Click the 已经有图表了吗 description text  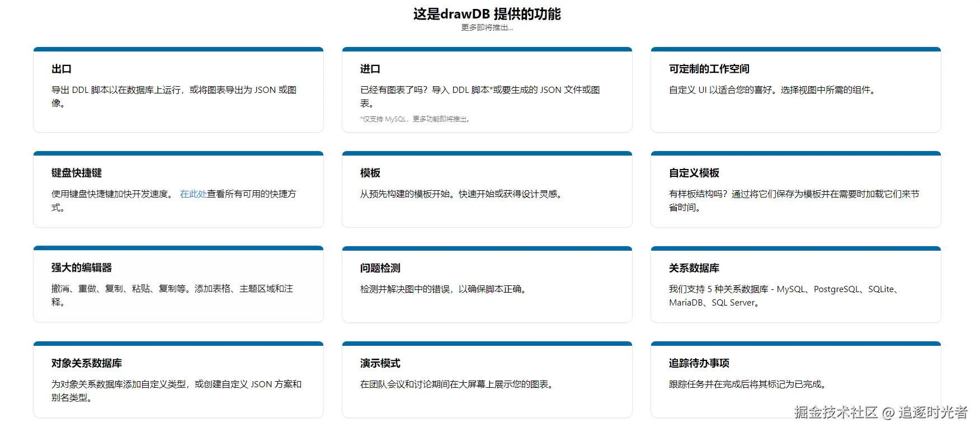pos(480,96)
